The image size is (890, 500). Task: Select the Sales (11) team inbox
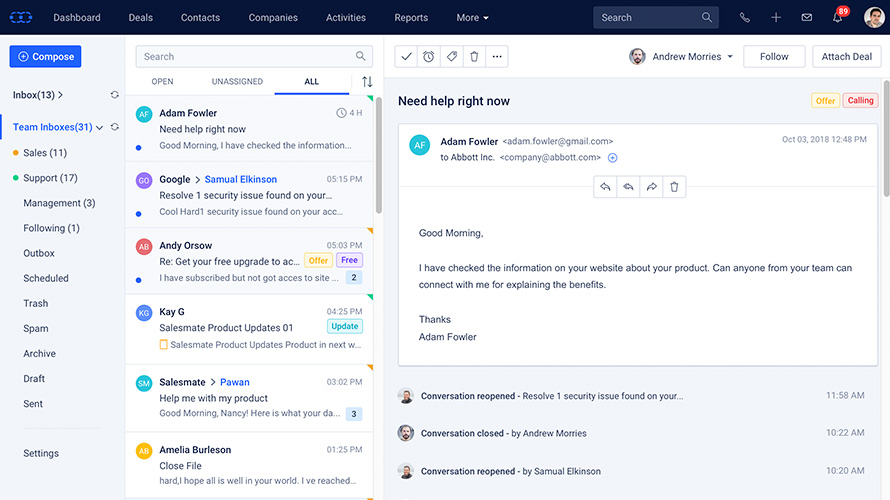coord(45,153)
